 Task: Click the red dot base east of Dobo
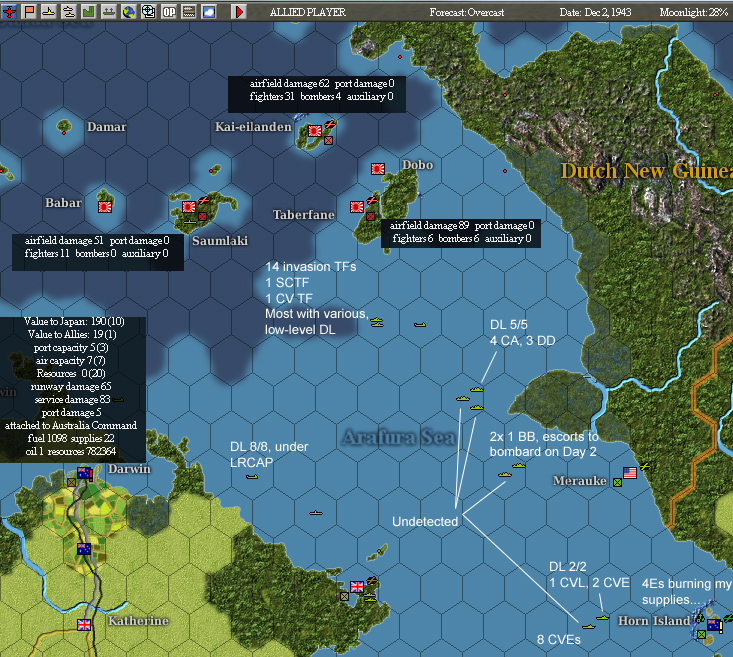click(x=505, y=171)
